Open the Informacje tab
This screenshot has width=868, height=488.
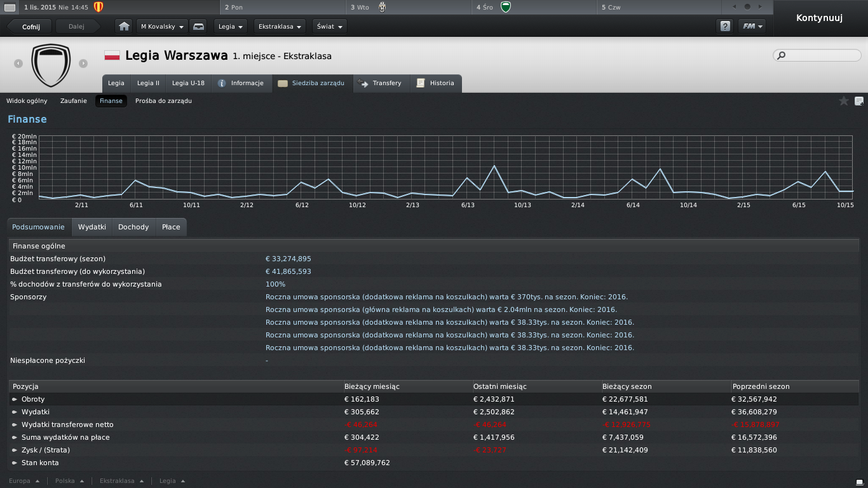click(241, 83)
